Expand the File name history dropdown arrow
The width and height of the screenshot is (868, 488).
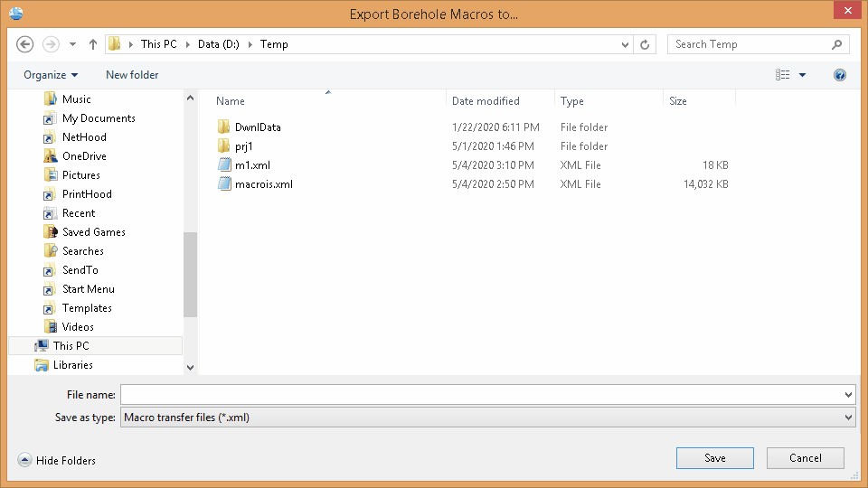[x=848, y=395]
